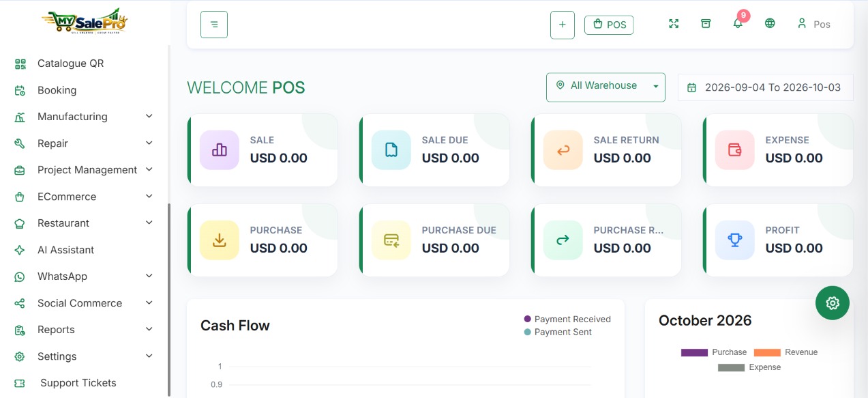The height and width of the screenshot is (398, 868).
Task: Click the AI Assistant sparkle icon
Action: click(x=20, y=250)
